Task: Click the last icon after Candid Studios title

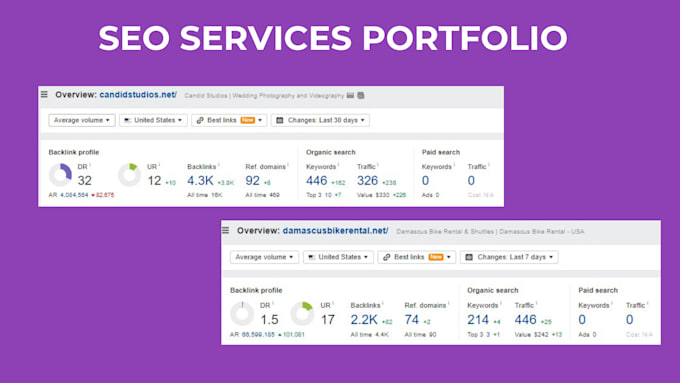Action: pyautogui.click(x=361, y=95)
